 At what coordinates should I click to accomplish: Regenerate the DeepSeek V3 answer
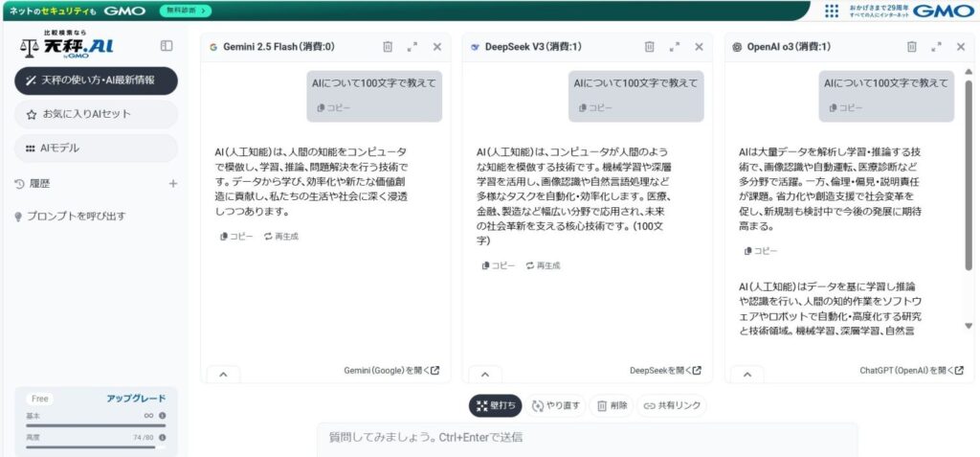click(544, 265)
